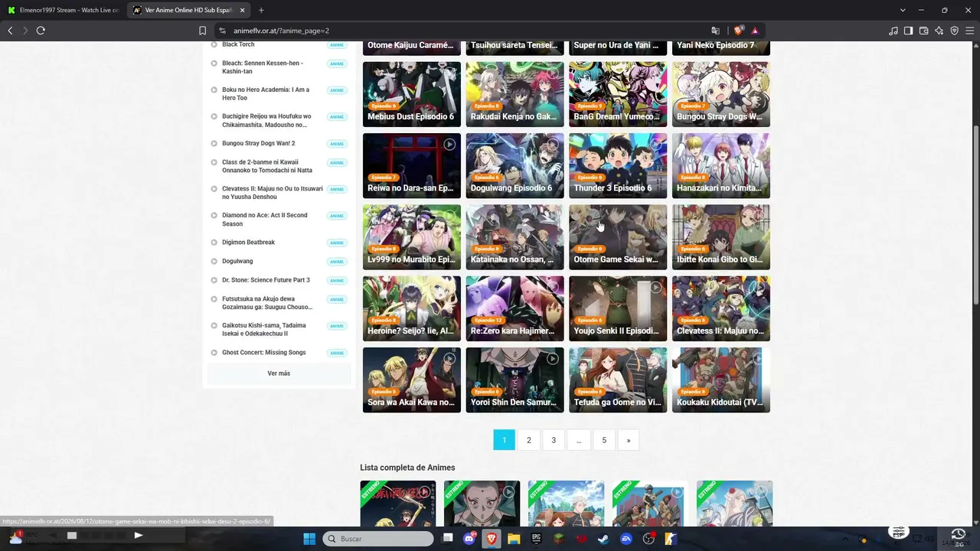Open the EA app from the taskbar

tap(626, 539)
